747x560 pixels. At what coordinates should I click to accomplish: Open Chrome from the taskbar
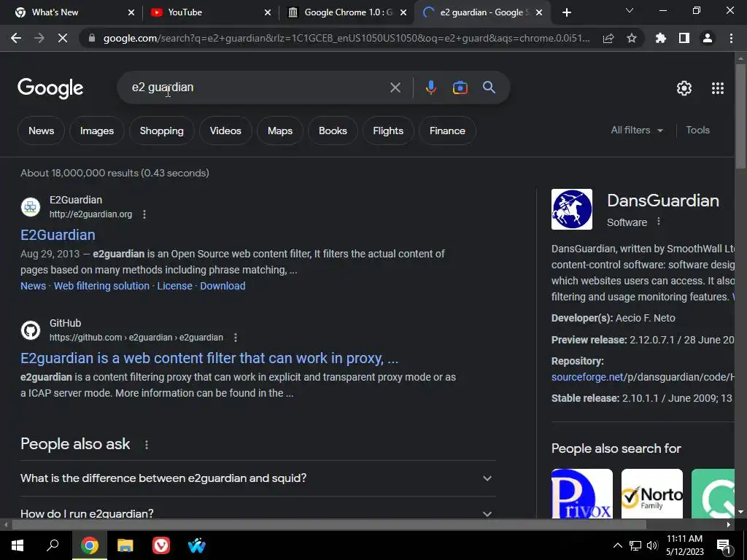89,545
